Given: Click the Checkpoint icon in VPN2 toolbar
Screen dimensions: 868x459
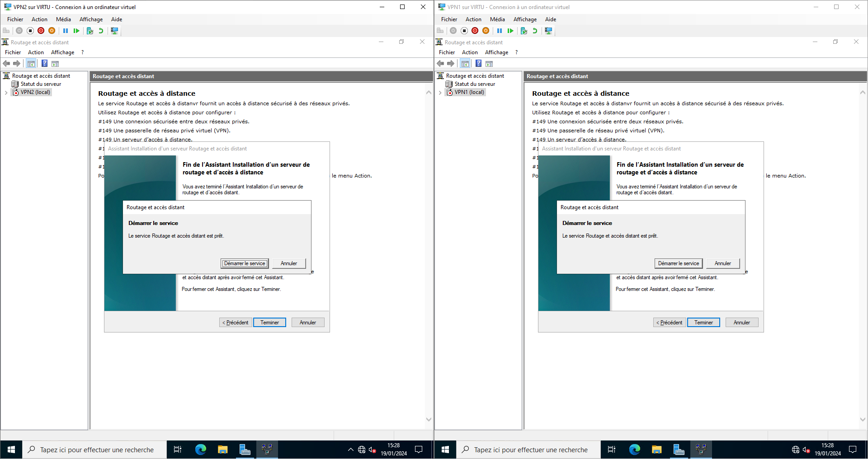Looking at the screenshot, I should click(x=90, y=31).
